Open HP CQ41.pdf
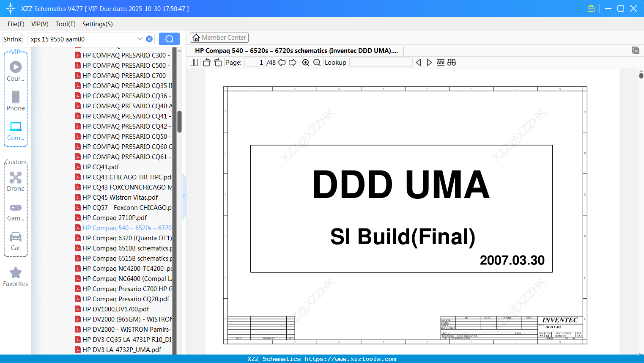The image size is (644, 363). (x=97, y=167)
